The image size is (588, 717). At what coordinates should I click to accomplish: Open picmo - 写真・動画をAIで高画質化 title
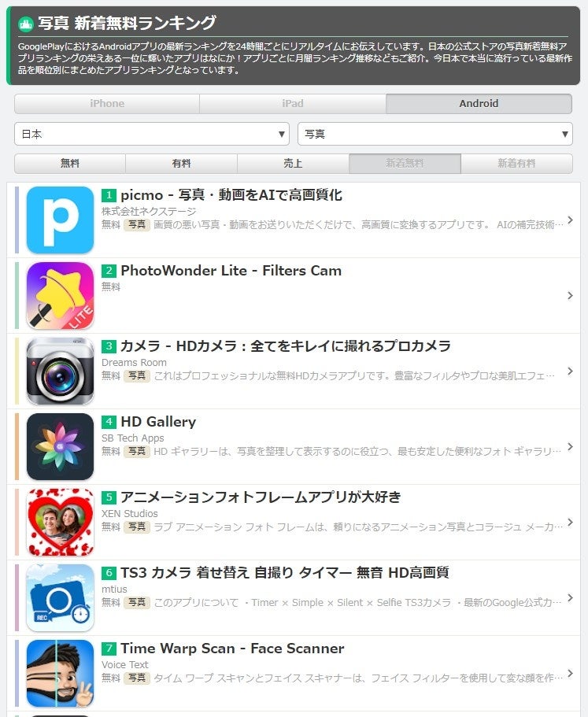pos(231,195)
